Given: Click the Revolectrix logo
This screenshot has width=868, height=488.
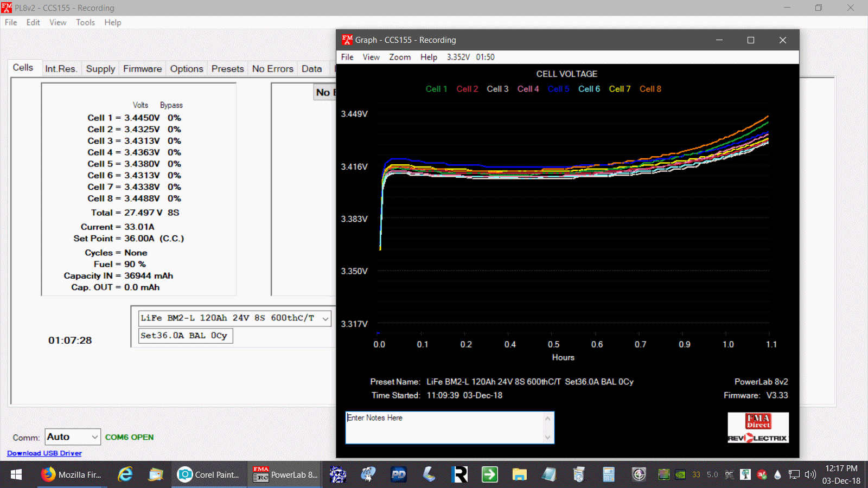Looking at the screenshot, I should point(758,438).
